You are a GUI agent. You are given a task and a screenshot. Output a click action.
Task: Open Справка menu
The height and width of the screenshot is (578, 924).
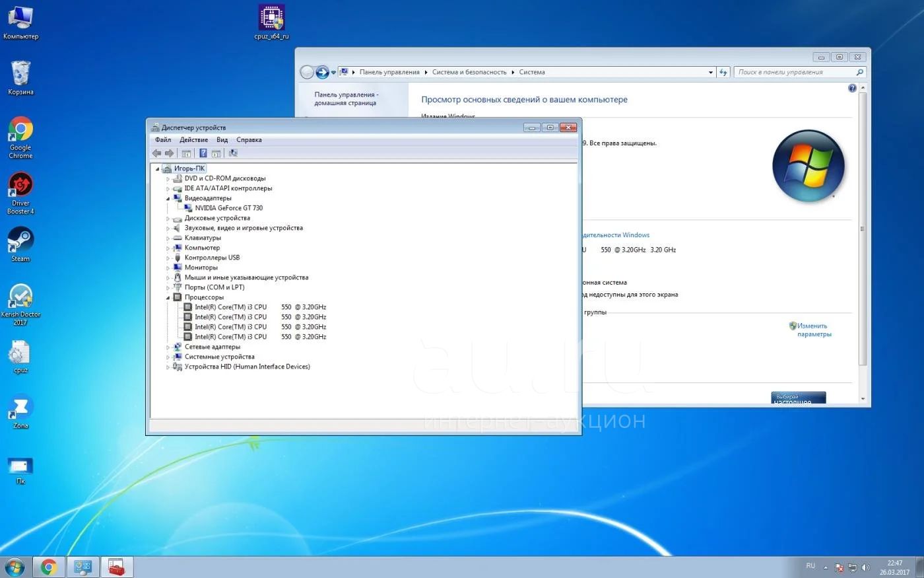pos(249,140)
